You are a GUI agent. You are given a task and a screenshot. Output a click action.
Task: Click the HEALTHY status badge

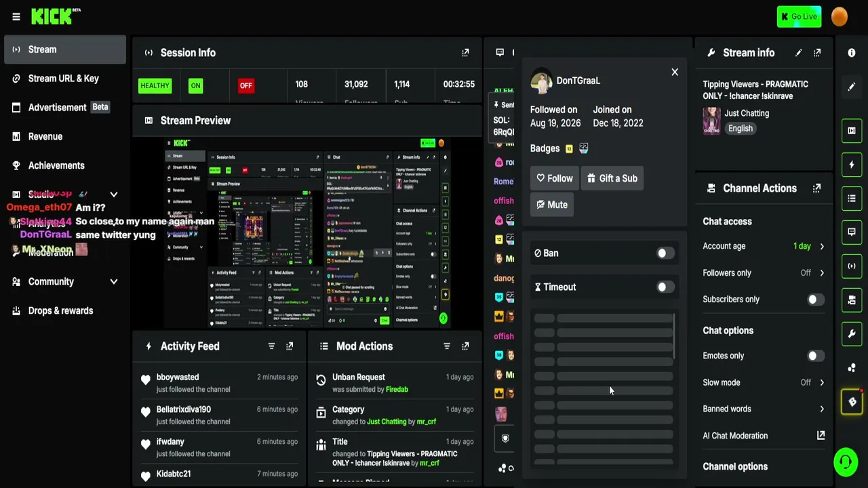click(x=155, y=86)
